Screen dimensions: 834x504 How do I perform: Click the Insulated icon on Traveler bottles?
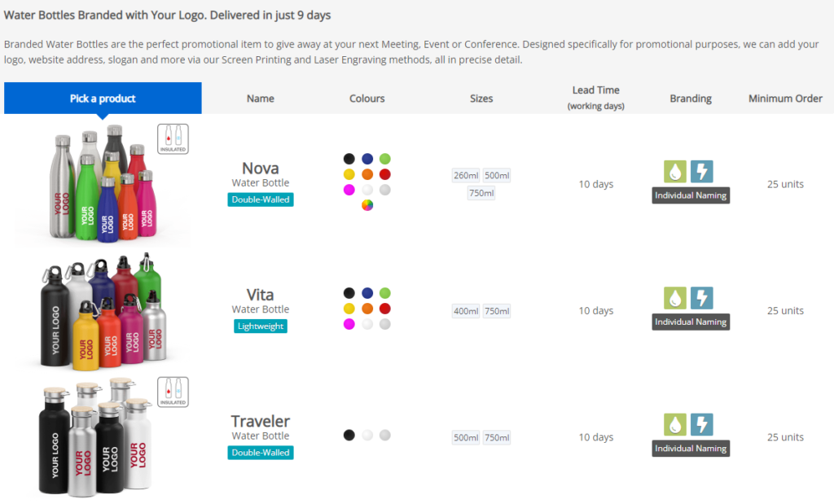tap(173, 392)
